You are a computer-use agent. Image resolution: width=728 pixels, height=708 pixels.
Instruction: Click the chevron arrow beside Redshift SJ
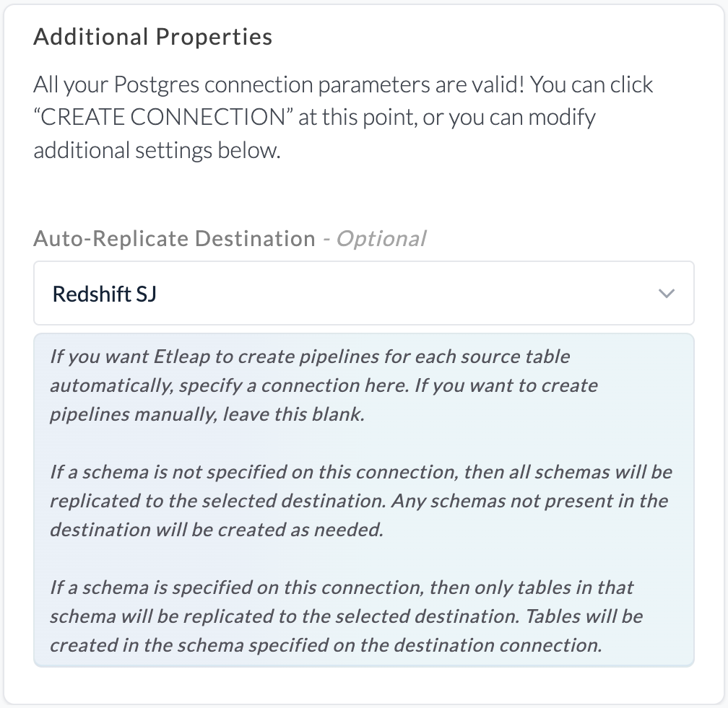pos(666,294)
